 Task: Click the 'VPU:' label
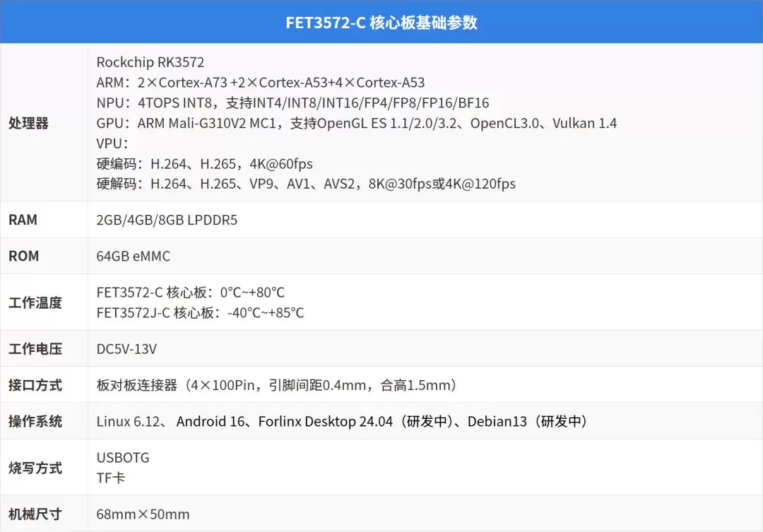click(x=112, y=143)
